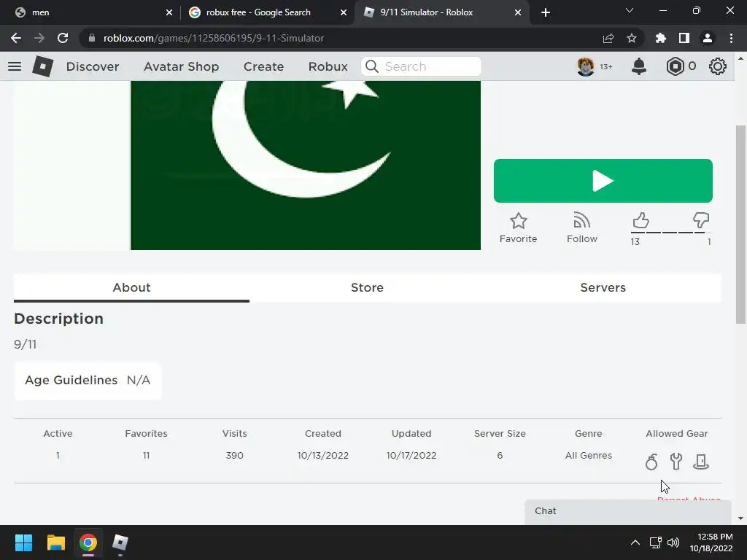Open the Roblox app on the taskbar
Screen dimensions: 747x560
120,542
